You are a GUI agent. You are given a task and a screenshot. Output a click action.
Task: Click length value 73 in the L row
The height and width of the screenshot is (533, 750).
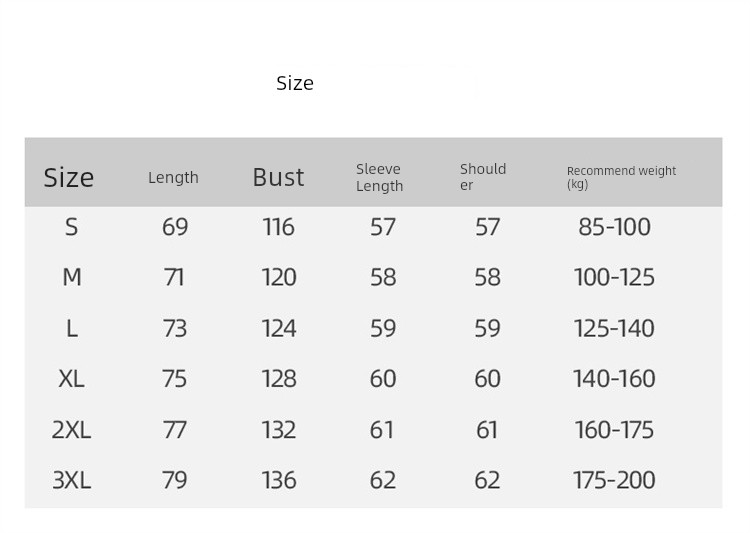pyautogui.click(x=175, y=328)
